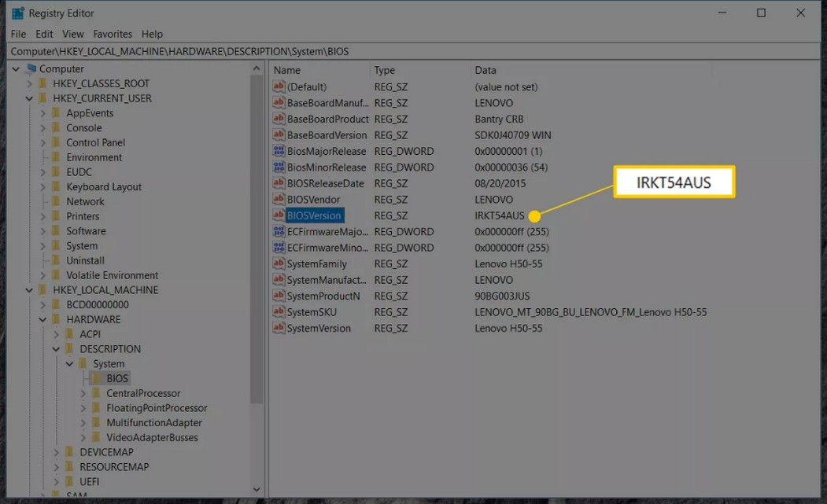Open the View menu
The height and width of the screenshot is (504, 827).
coord(72,34)
